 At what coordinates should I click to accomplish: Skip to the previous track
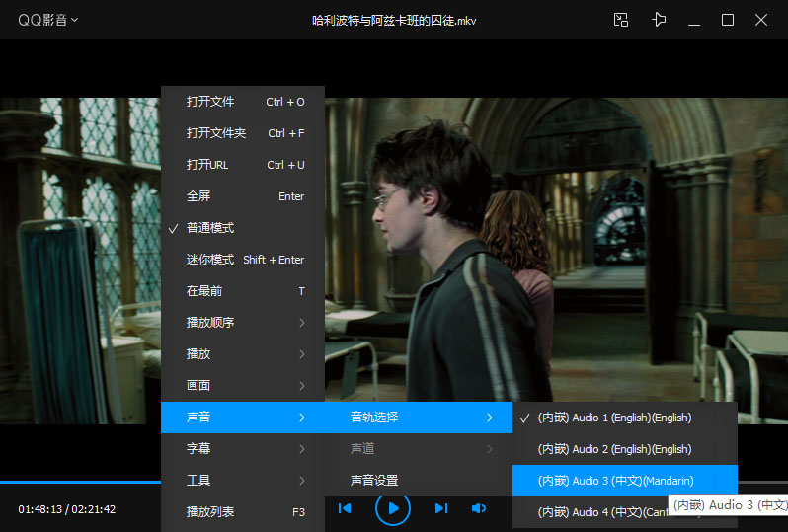point(345,508)
